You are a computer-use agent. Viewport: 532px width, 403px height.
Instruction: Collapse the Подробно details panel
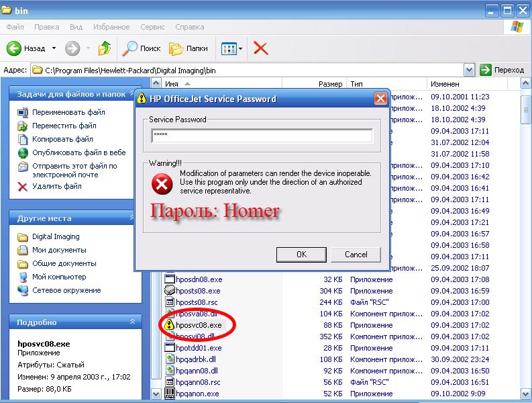click(132, 322)
